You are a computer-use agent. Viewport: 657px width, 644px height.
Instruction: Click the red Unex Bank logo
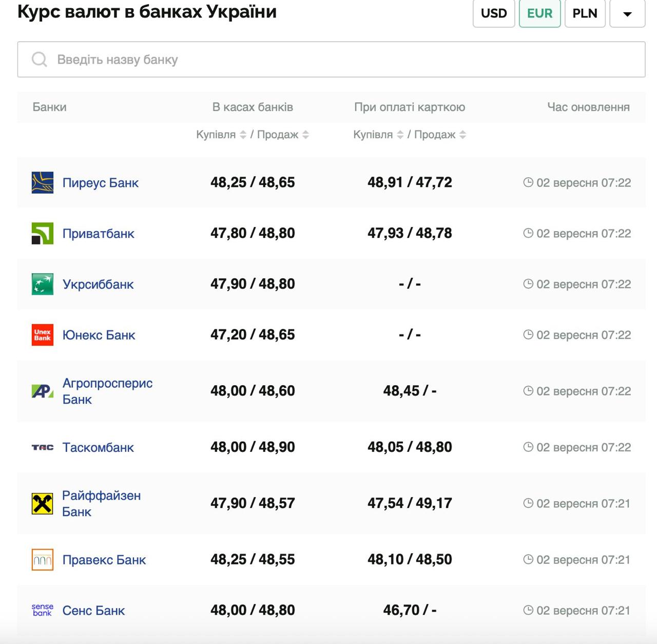(x=43, y=335)
